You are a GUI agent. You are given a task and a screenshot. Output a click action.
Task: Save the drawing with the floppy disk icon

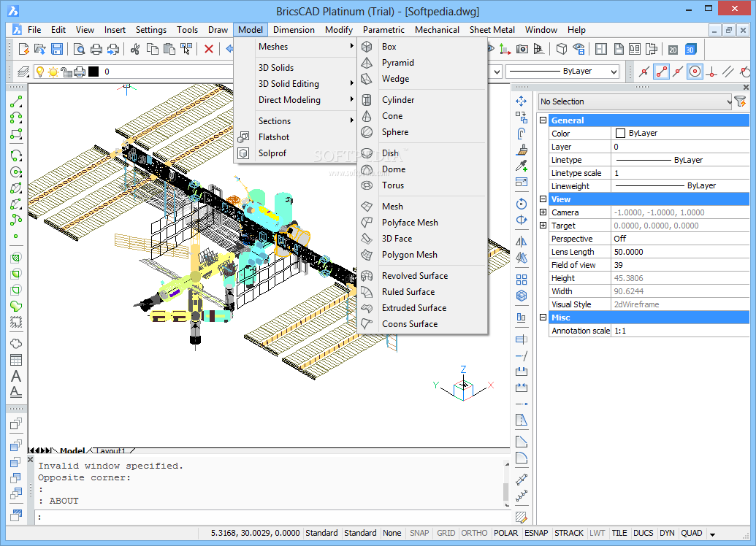point(57,49)
